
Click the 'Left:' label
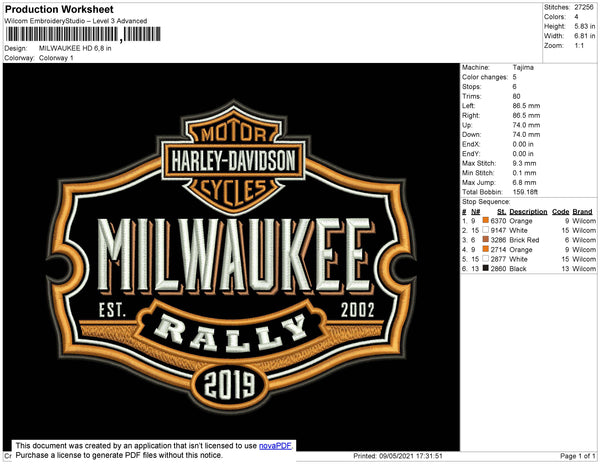coord(468,106)
